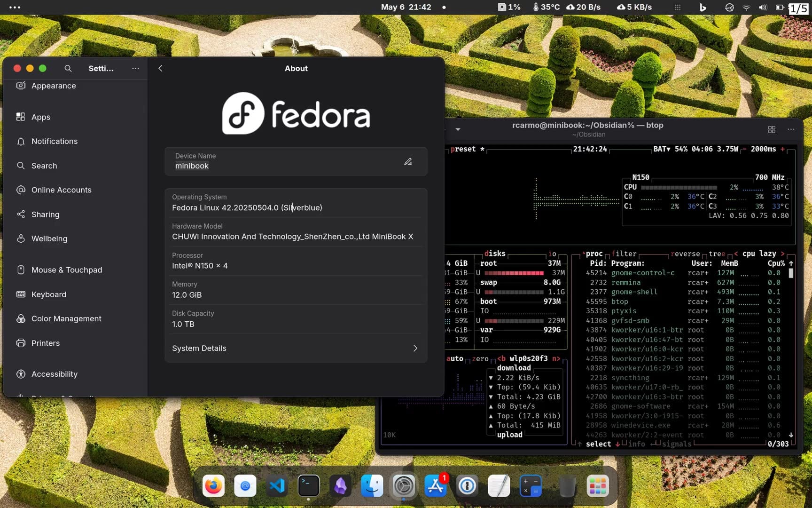Viewport: 812px width, 508px height.
Task: Expand the terminal header dropdown arrow
Action: click(458, 129)
